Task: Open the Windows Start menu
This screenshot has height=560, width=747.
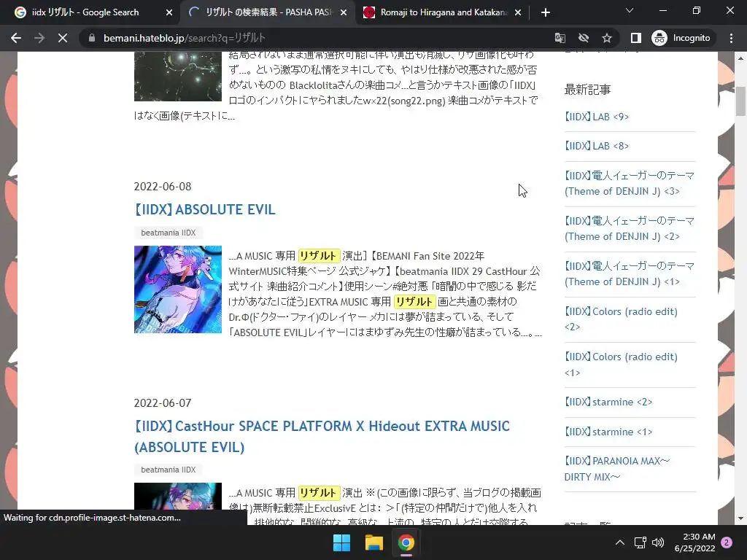Action: [x=341, y=542]
